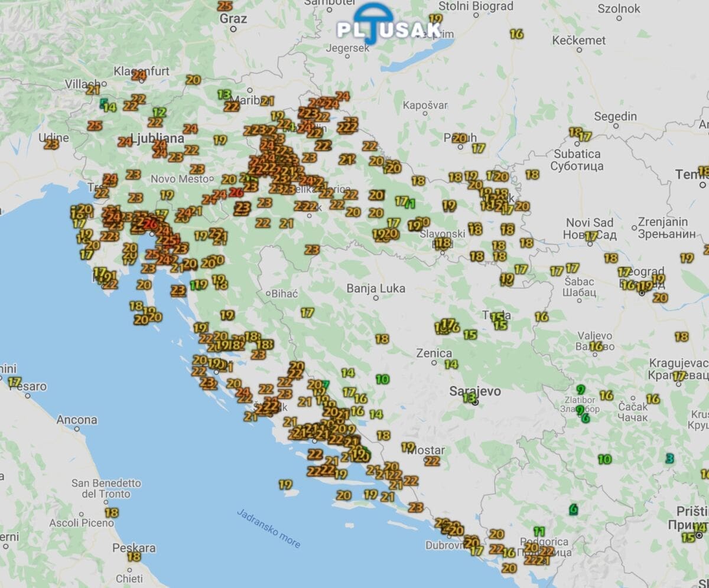Viewport: 709px width, 588px height.
Task: Click the green 3 marker near Kruševac
Action: pos(669,458)
